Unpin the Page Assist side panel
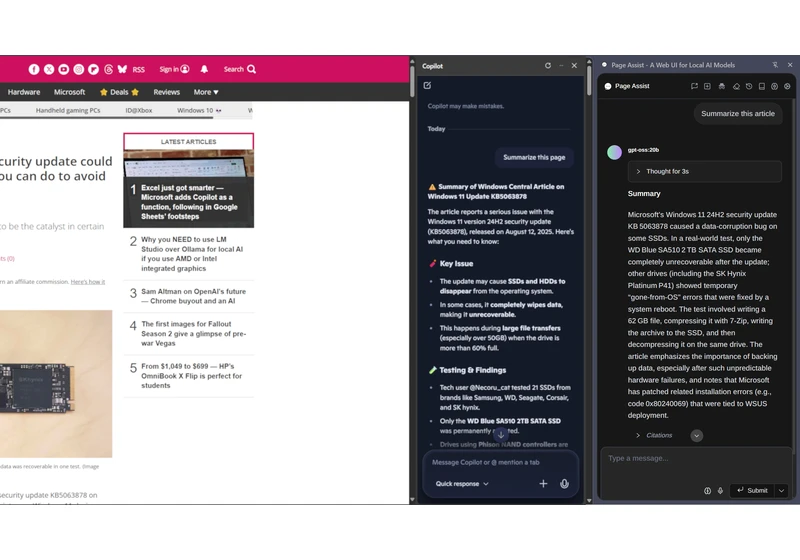This screenshot has height=560, width=800. [x=775, y=65]
